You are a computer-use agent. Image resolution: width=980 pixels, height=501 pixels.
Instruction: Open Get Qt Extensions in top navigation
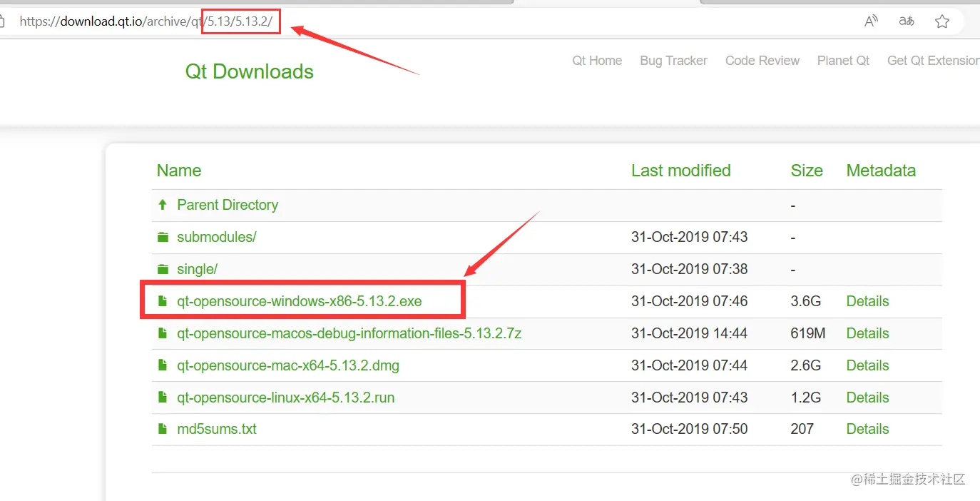(933, 61)
